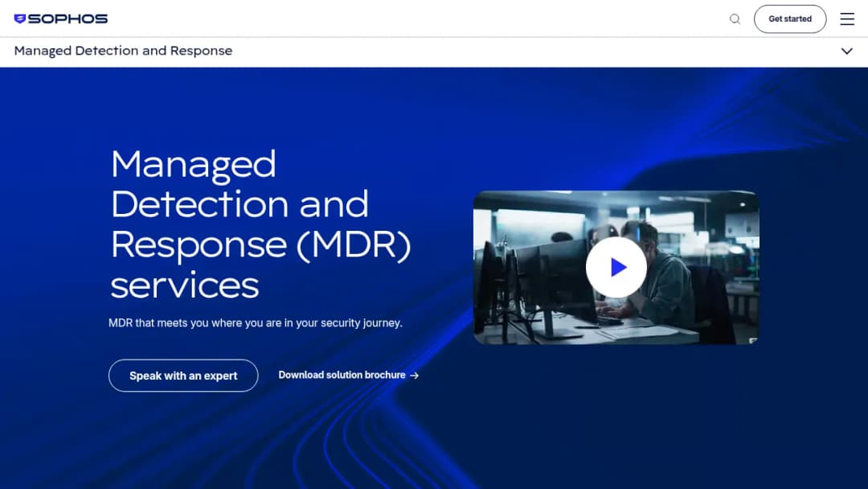Screen dimensions: 868x489
Task: Open the Sophos logo home link
Action: pos(61,18)
